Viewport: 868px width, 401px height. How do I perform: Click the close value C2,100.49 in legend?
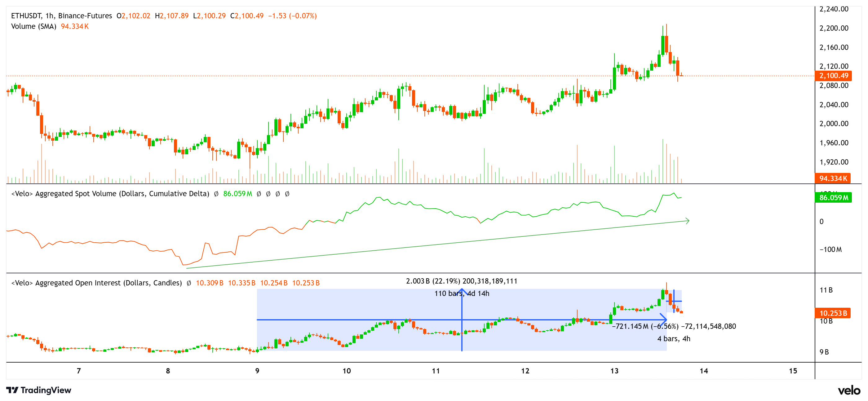pyautogui.click(x=248, y=15)
